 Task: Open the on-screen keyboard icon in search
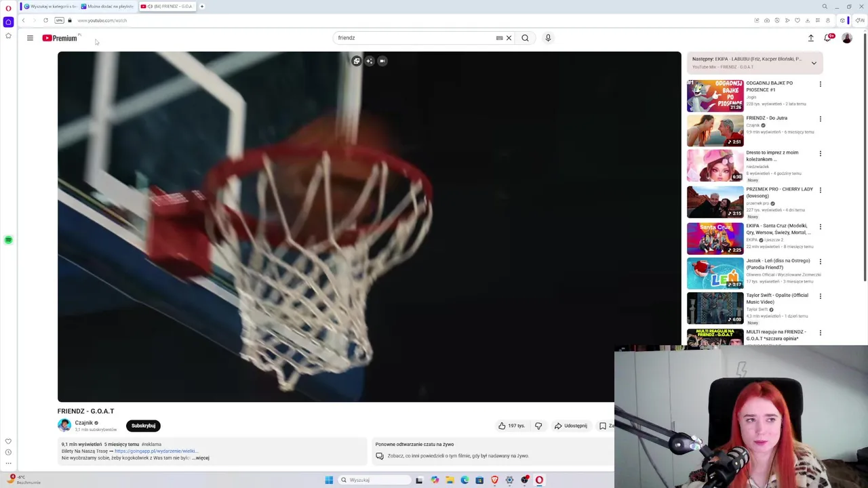click(x=499, y=38)
